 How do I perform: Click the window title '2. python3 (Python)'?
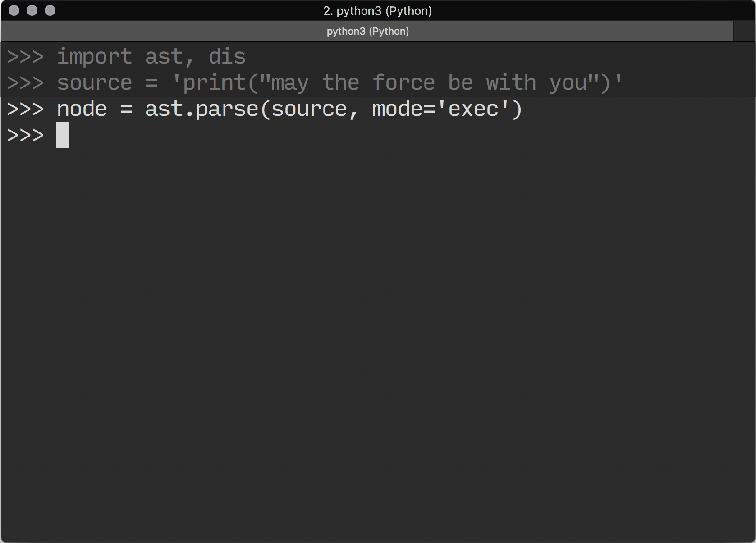[377, 11]
